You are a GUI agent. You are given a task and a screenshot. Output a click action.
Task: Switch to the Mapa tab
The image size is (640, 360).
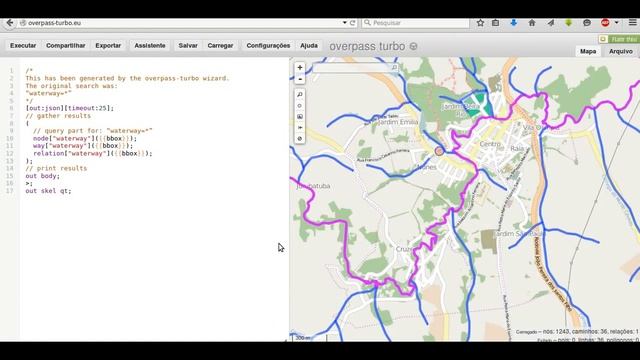click(588, 51)
